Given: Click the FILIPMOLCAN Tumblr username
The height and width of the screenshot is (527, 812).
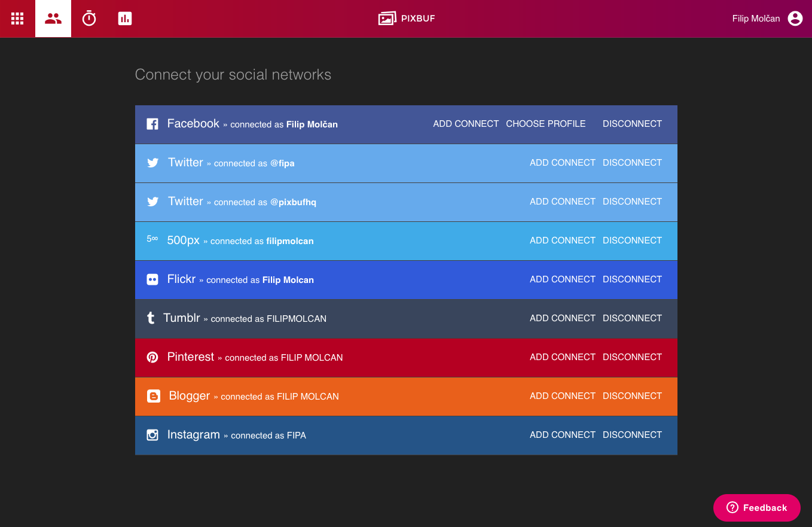Looking at the screenshot, I should pyautogui.click(x=297, y=319).
